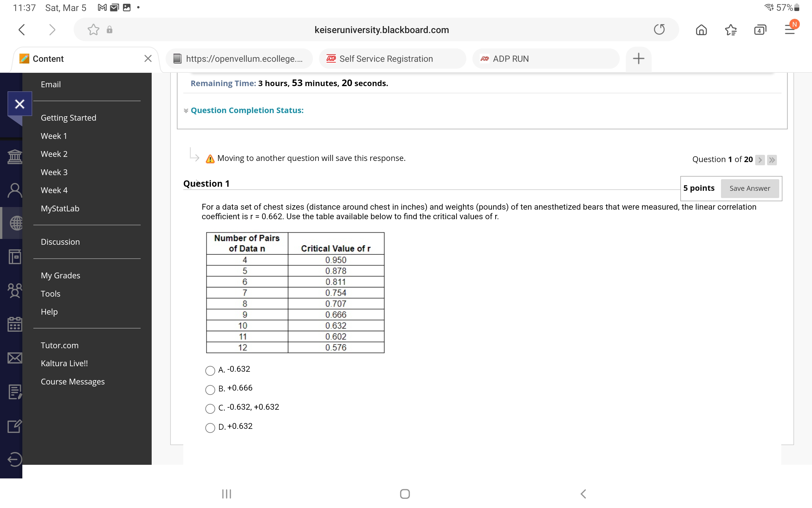Screen dimensions: 812x508
Task: Tap the browser home icon
Action: 701,30
